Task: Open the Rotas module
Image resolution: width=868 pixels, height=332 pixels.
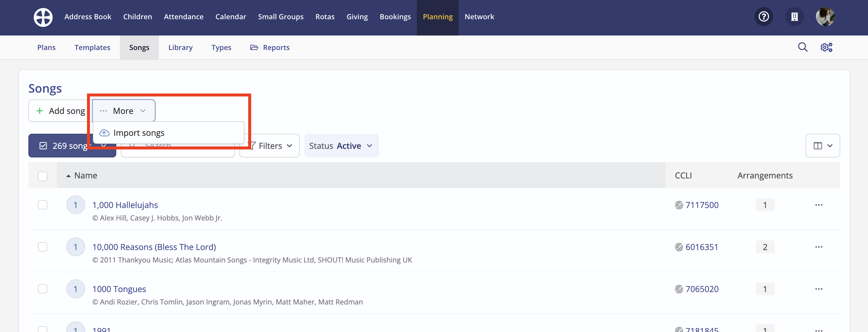Action: (325, 17)
